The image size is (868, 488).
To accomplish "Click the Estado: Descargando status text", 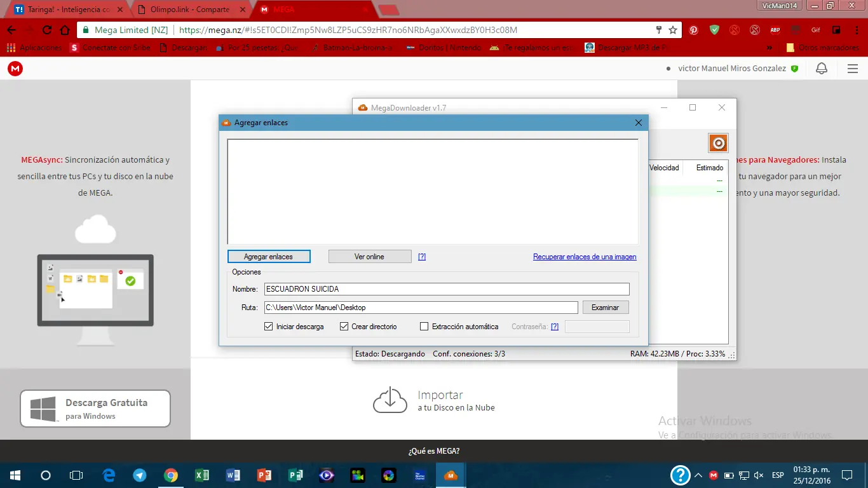I will 390,354.
